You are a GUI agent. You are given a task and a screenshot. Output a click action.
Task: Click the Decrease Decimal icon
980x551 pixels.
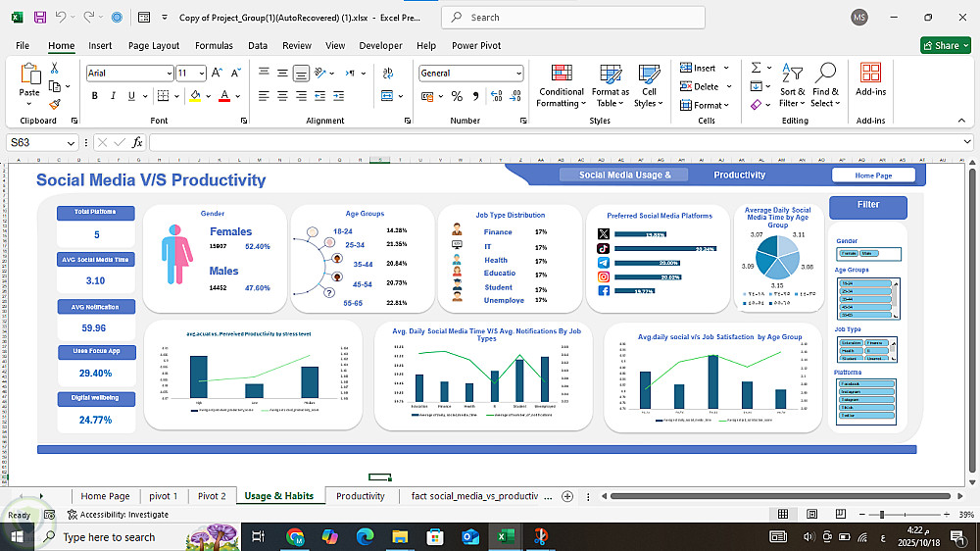click(515, 96)
